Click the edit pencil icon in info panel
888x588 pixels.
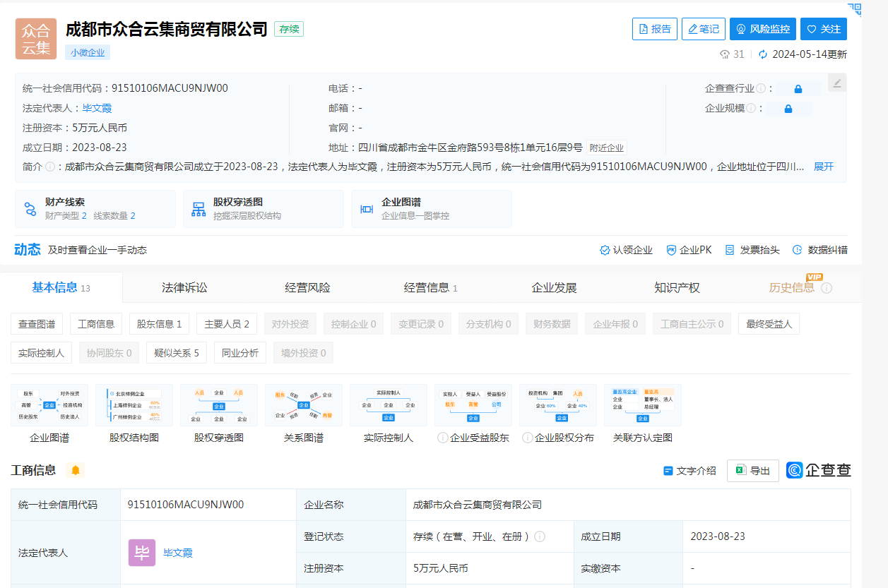(837, 83)
